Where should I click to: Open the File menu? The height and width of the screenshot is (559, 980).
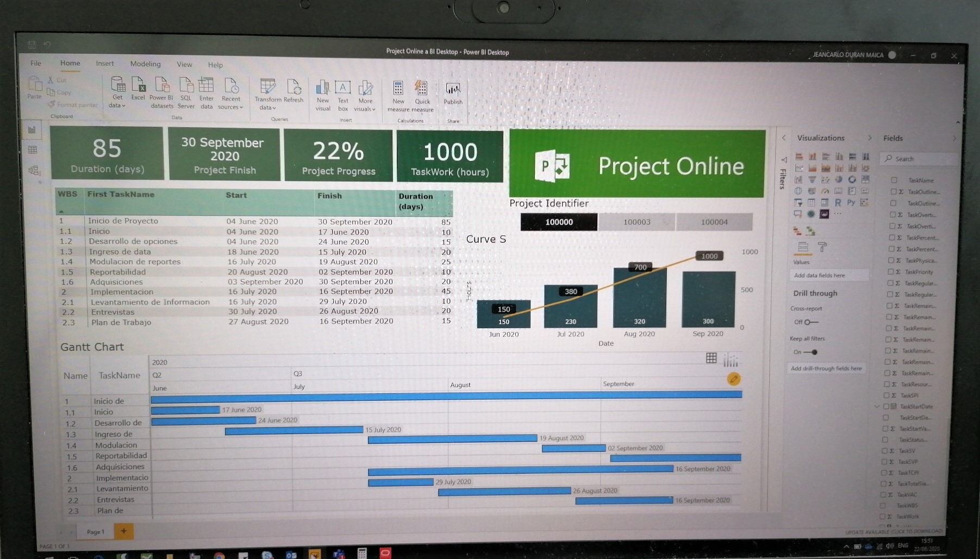click(36, 63)
